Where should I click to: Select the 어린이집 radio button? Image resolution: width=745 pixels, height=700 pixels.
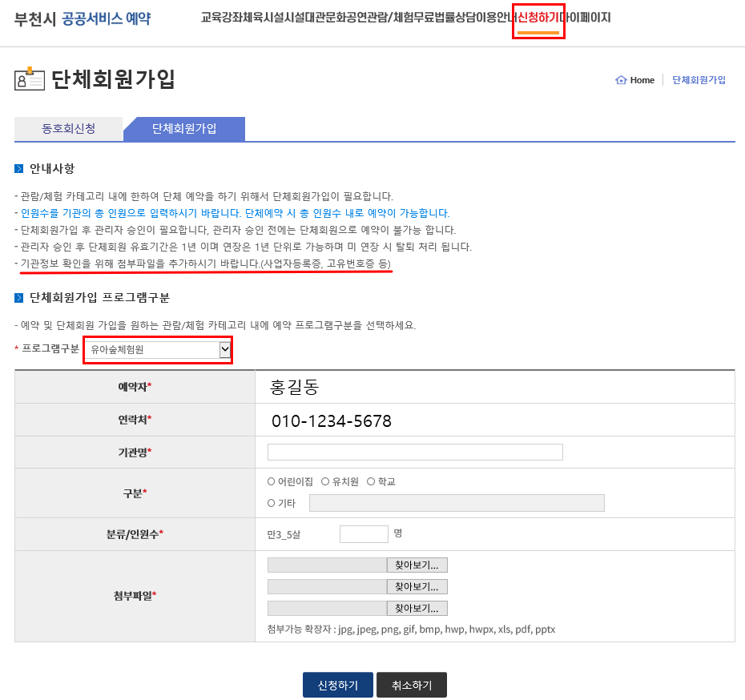(272, 481)
